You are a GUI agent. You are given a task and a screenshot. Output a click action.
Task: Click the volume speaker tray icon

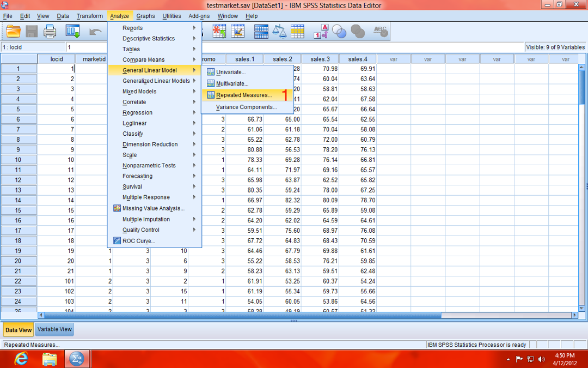(x=542, y=359)
